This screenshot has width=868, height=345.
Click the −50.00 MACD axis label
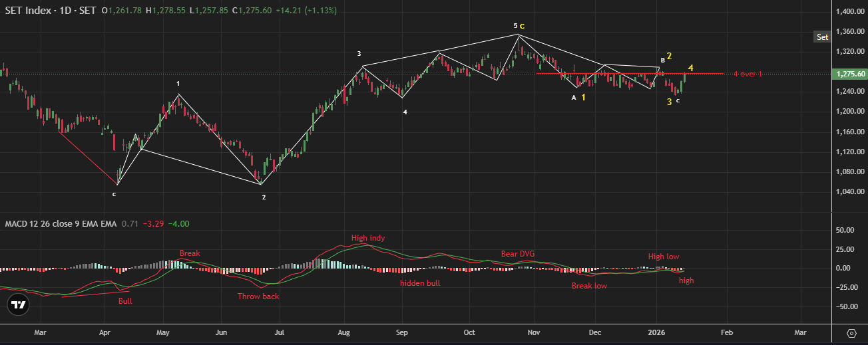pyautogui.click(x=847, y=306)
